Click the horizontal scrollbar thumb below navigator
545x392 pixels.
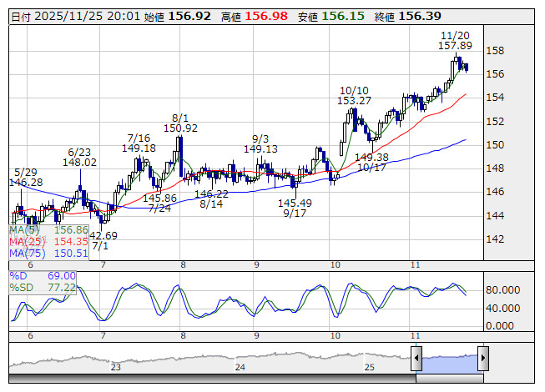click(x=449, y=378)
